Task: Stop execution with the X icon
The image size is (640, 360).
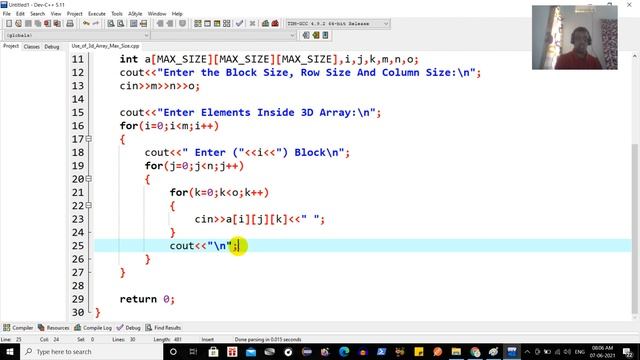Action: [x=252, y=24]
